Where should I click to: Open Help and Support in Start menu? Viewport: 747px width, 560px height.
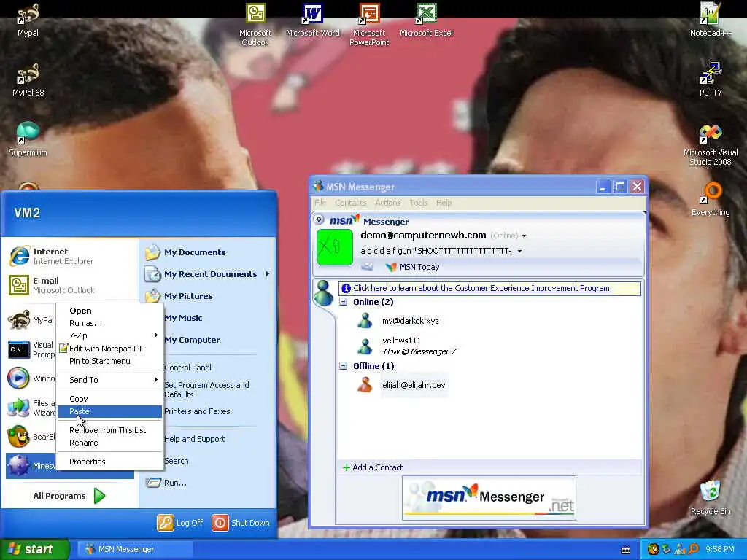click(x=194, y=438)
